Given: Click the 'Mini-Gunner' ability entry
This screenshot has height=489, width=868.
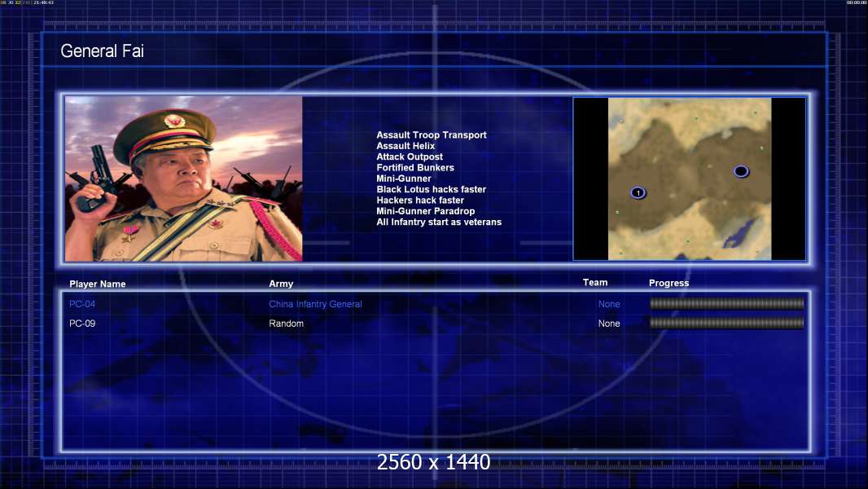Looking at the screenshot, I should coord(404,178).
